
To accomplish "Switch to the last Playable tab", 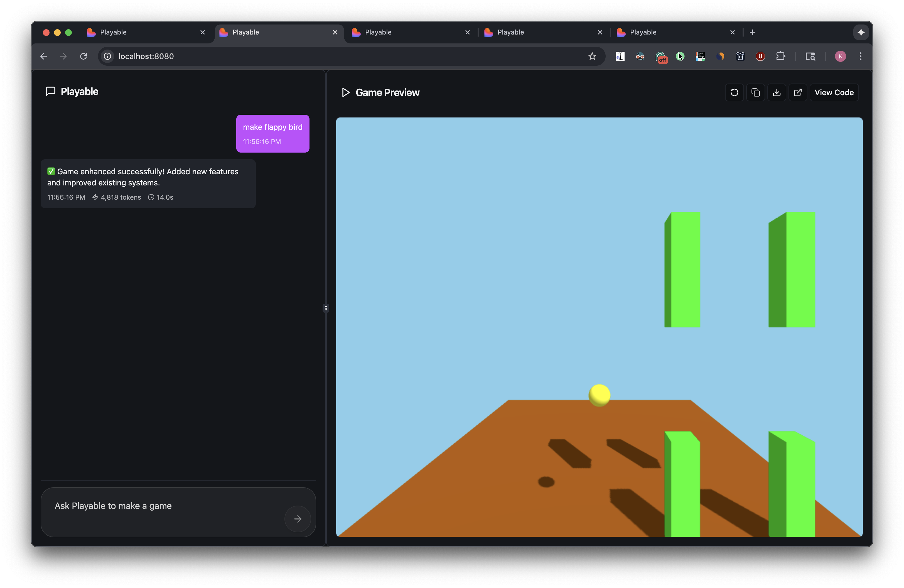I will click(x=672, y=32).
